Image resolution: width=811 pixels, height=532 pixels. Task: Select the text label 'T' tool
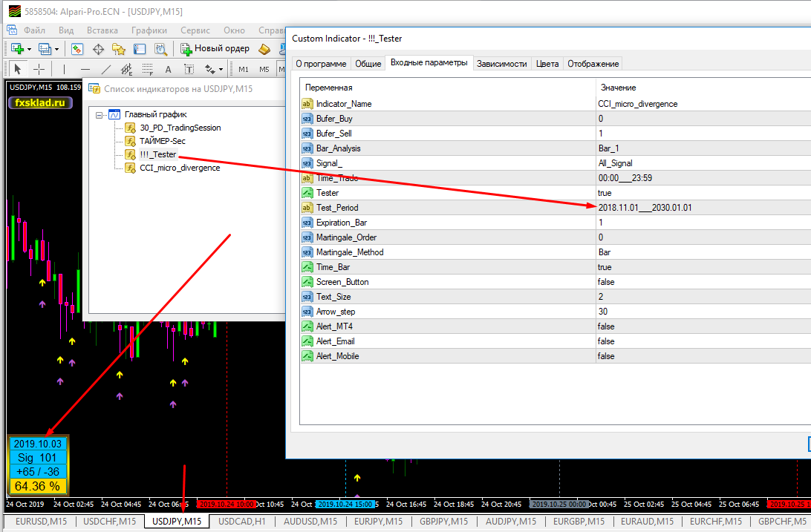point(189,69)
